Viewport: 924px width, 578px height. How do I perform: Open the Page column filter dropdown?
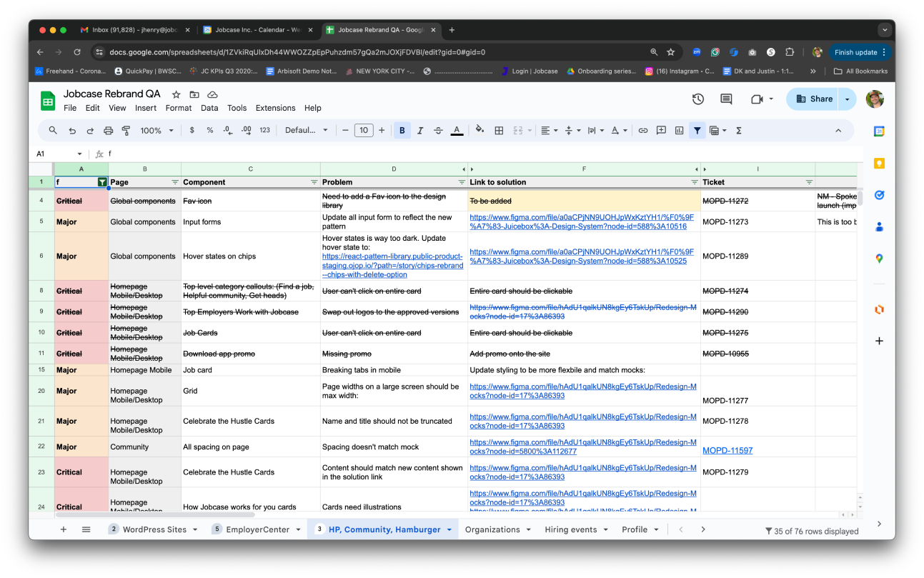pyautogui.click(x=174, y=182)
